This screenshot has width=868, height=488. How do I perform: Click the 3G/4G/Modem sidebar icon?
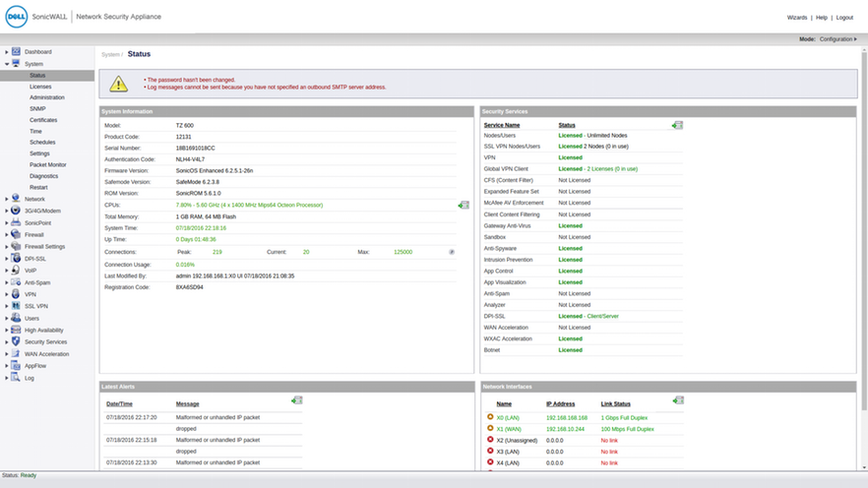[x=16, y=211]
